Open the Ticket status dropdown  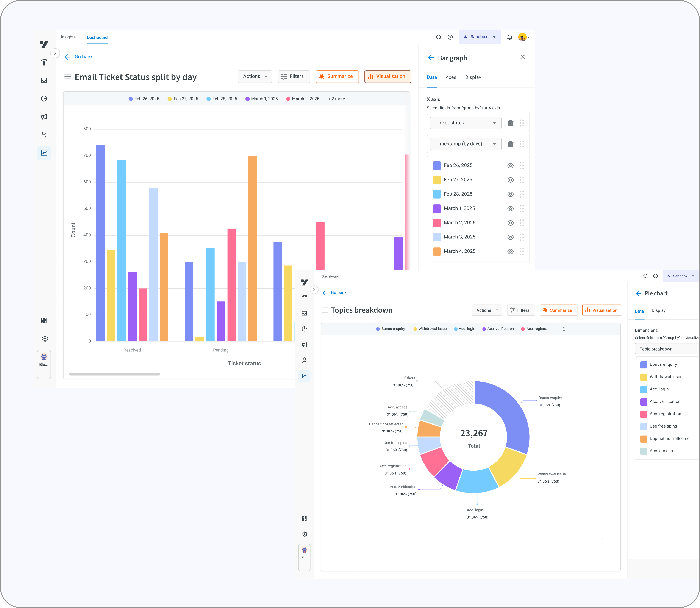[465, 123]
